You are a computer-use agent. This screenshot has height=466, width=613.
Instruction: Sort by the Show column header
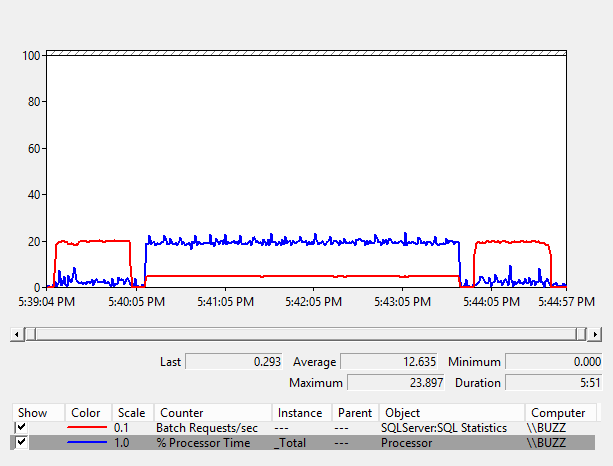38,412
